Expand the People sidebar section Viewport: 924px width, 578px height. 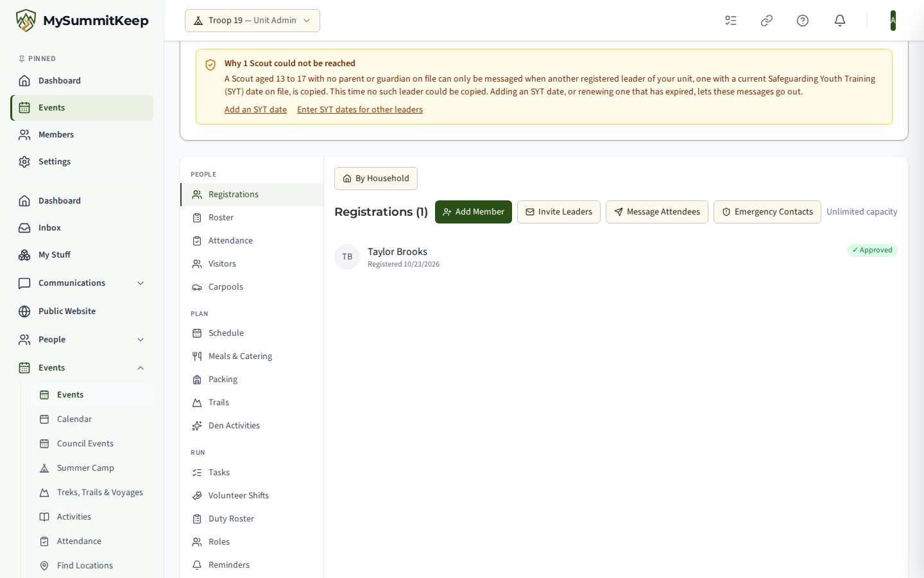click(81, 340)
